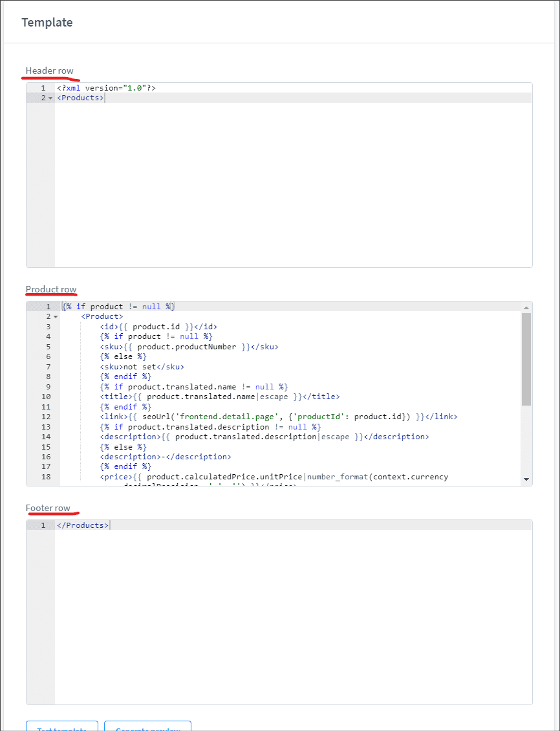Click the {% if product != null %} first line
Viewport: 560px width, 731px height.
click(118, 307)
